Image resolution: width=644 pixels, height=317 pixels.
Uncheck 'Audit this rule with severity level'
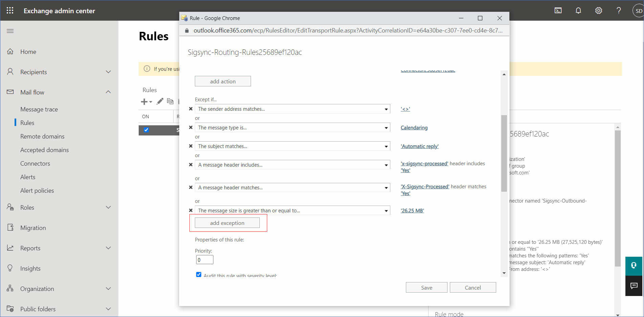pyautogui.click(x=199, y=274)
